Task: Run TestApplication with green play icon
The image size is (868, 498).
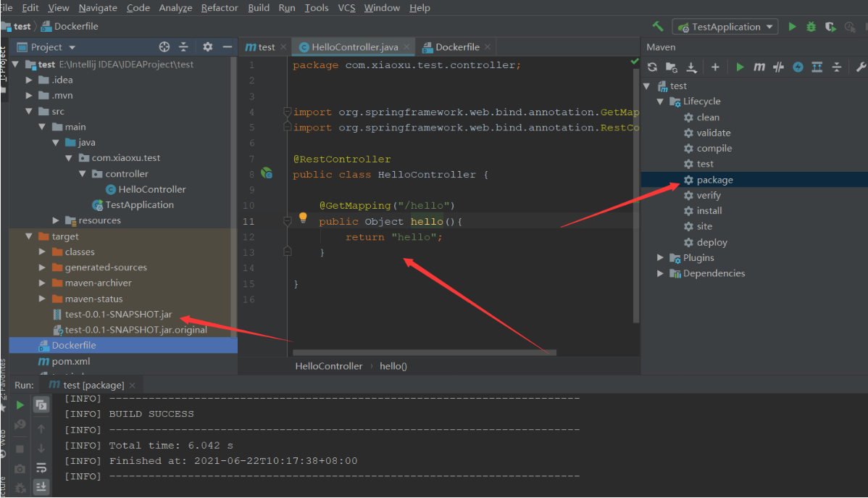Action: pyautogui.click(x=792, y=27)
